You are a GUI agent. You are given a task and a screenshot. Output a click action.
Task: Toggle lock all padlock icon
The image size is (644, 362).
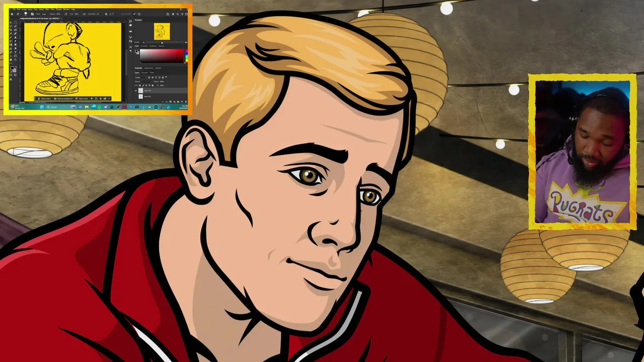tap(152, 85)
